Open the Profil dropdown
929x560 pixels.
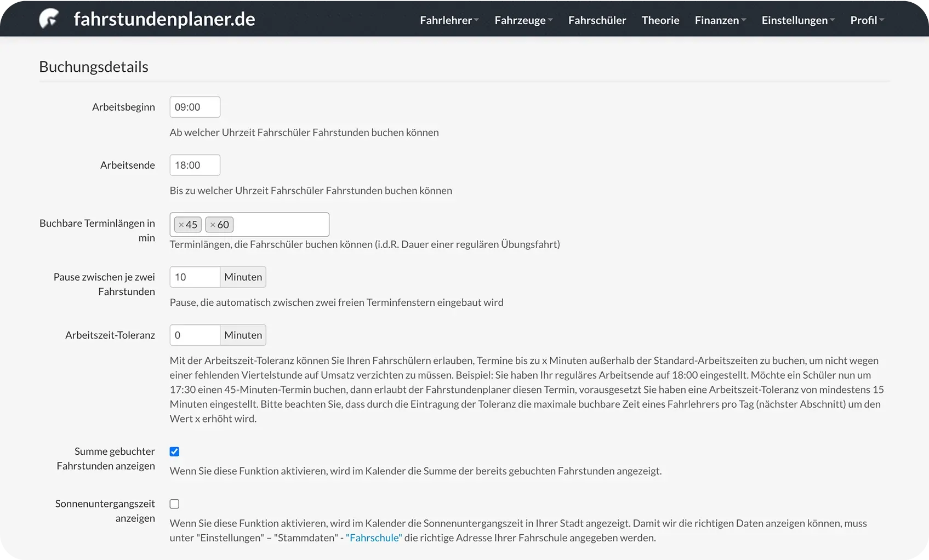pyautogui.click(x=867, y=20)
